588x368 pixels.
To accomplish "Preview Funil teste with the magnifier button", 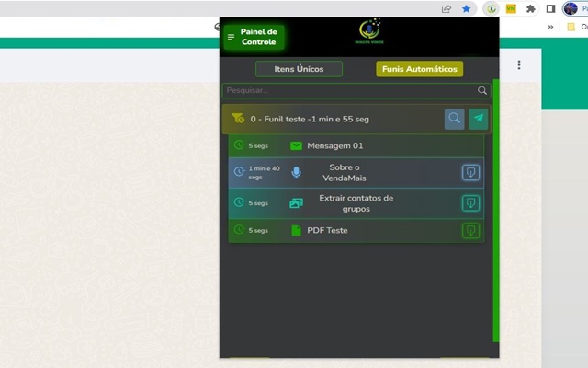I will point(454,119).
